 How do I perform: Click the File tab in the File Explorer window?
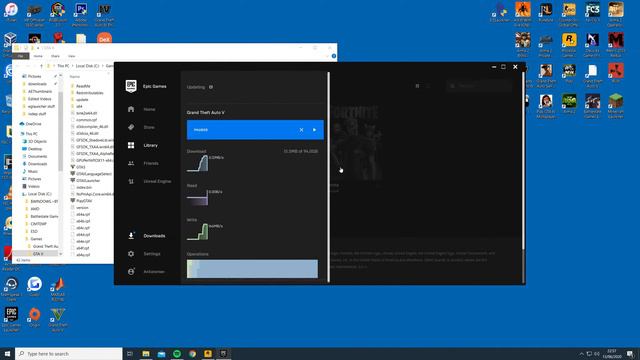pos(20,56)
